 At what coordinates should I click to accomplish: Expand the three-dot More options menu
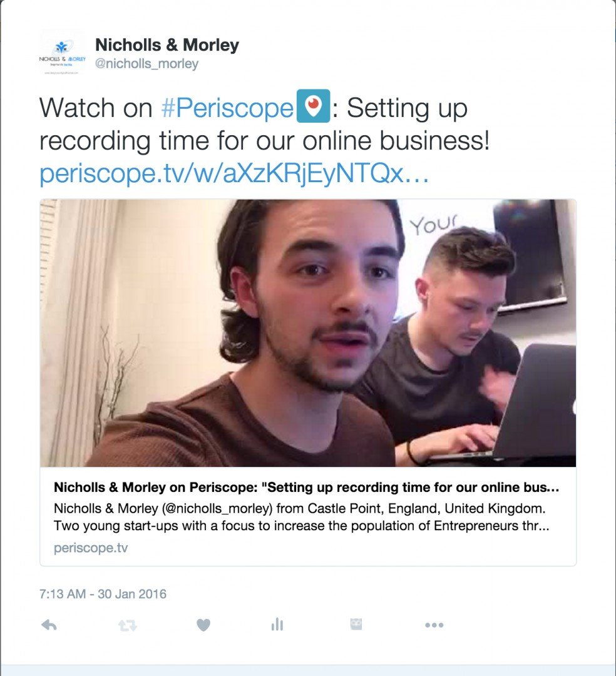tap(434, 625)
